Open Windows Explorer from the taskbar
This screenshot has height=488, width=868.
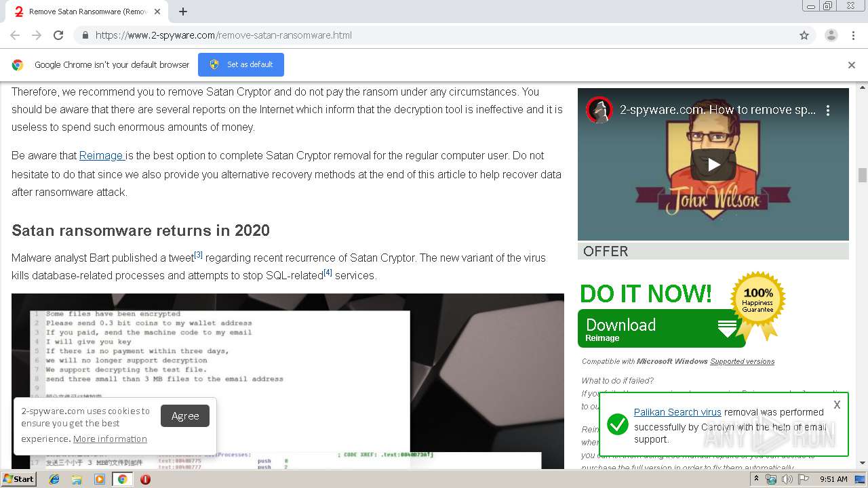pyautogui.click(x=77, y=479)
